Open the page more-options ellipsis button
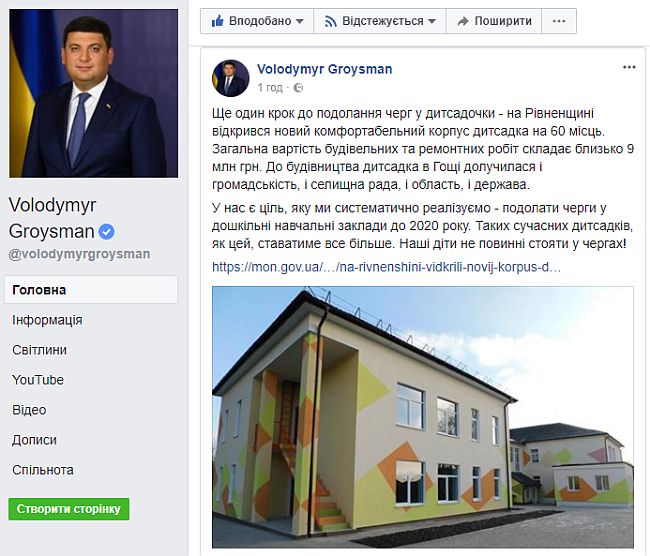The width and height of the screenshot is (650, 556). tap(559, 21)
